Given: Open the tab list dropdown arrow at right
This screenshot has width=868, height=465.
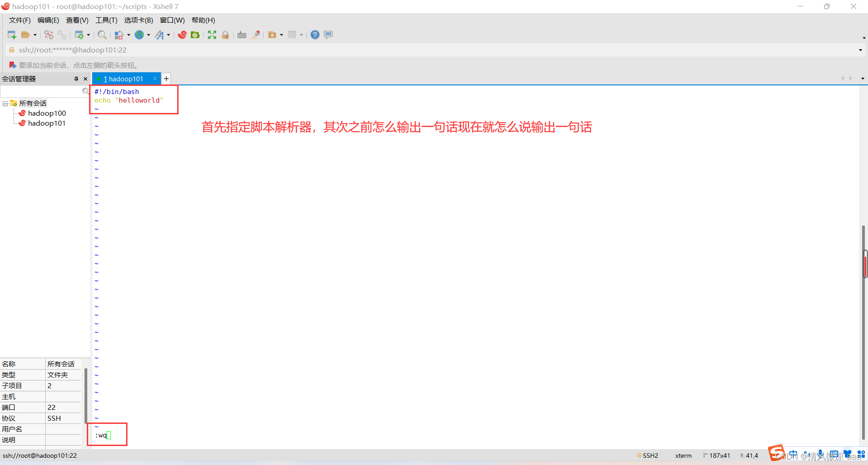Looking at the screenshot, I should coord(863,79).
